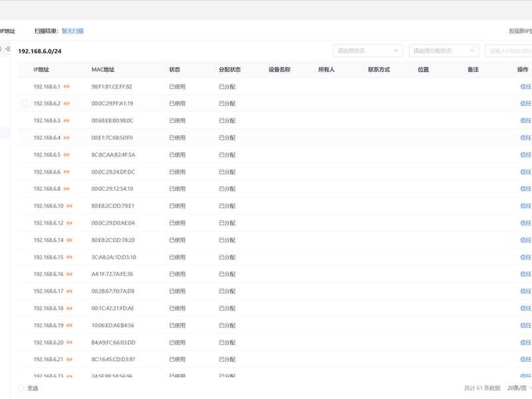The image size is (532, 399).
Task: Click MAC address 00:1C:42:21:FD:AE
Action: coord(112,308)
